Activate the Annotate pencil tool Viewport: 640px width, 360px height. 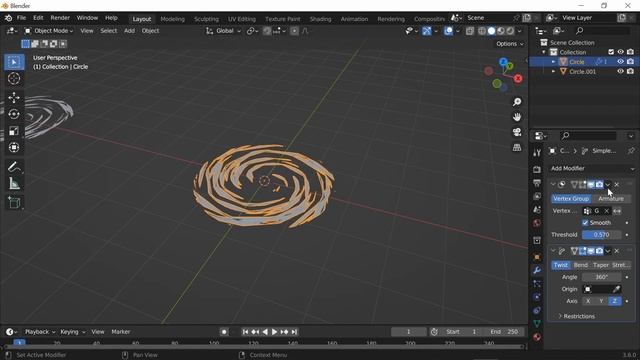pos(14,167)
